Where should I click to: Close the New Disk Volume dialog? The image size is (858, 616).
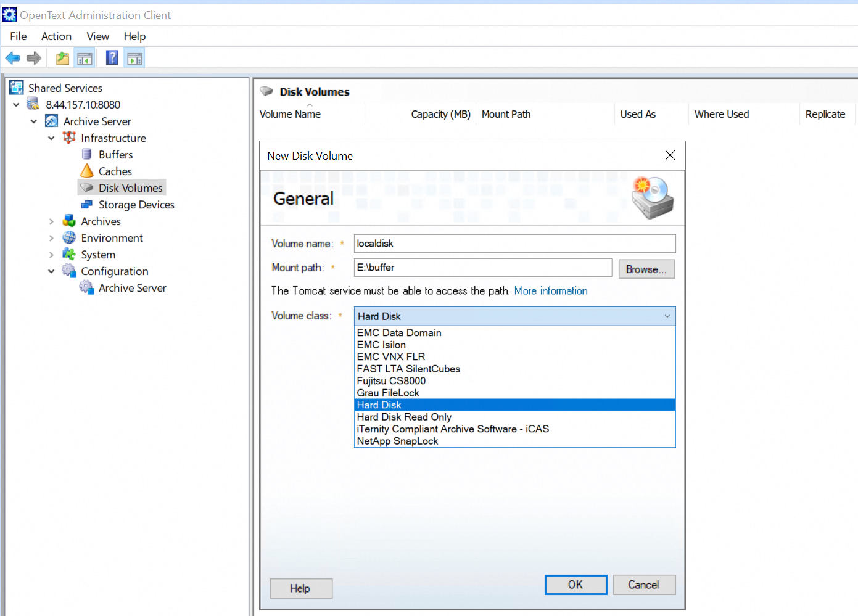click(670, 155)
